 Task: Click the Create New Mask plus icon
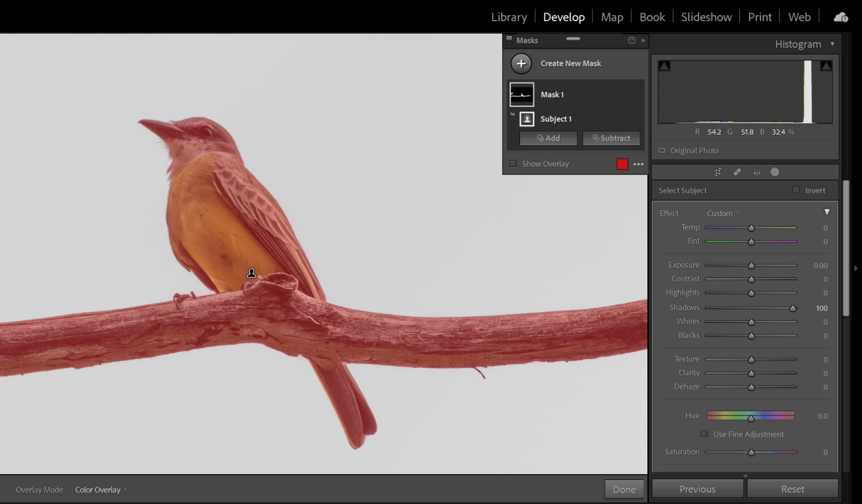click(522, 64)
